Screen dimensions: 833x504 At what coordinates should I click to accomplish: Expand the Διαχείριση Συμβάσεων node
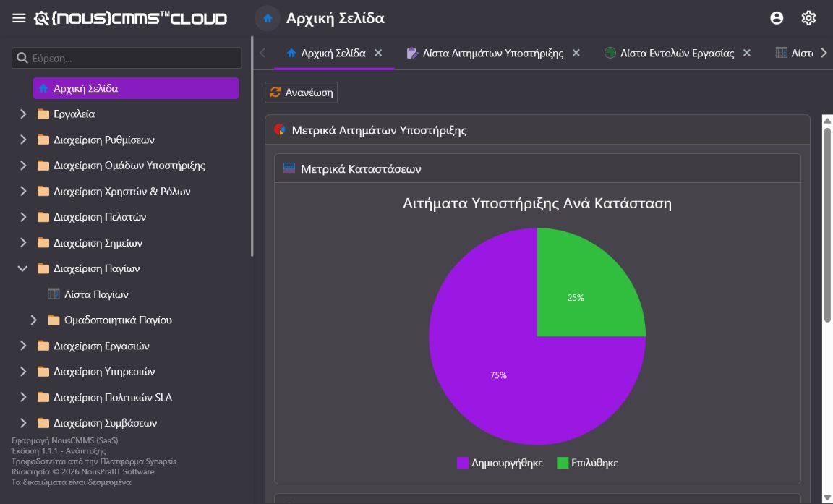23,423
